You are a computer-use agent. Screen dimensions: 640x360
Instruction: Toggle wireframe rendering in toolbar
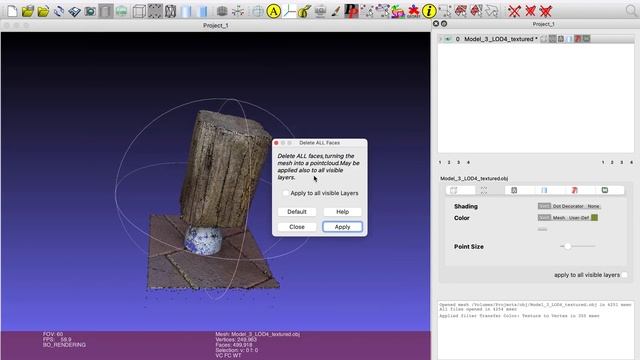[170, 11]
